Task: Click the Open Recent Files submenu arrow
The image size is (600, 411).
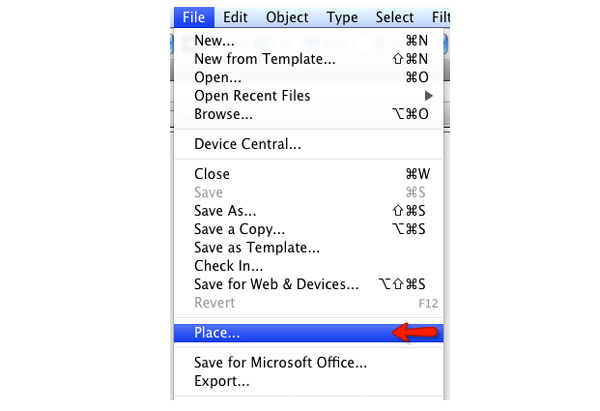Action: coord(429,96)
